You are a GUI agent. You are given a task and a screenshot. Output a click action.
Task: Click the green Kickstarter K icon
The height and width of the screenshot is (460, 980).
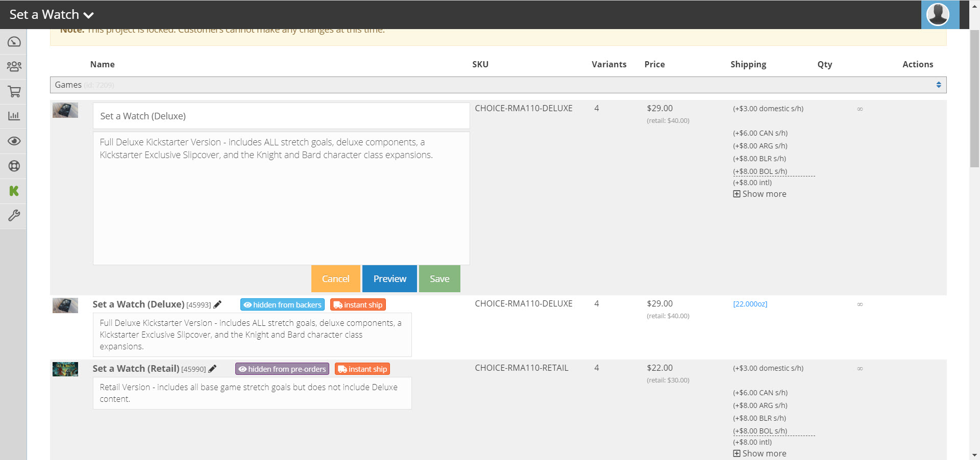point(14,191)
